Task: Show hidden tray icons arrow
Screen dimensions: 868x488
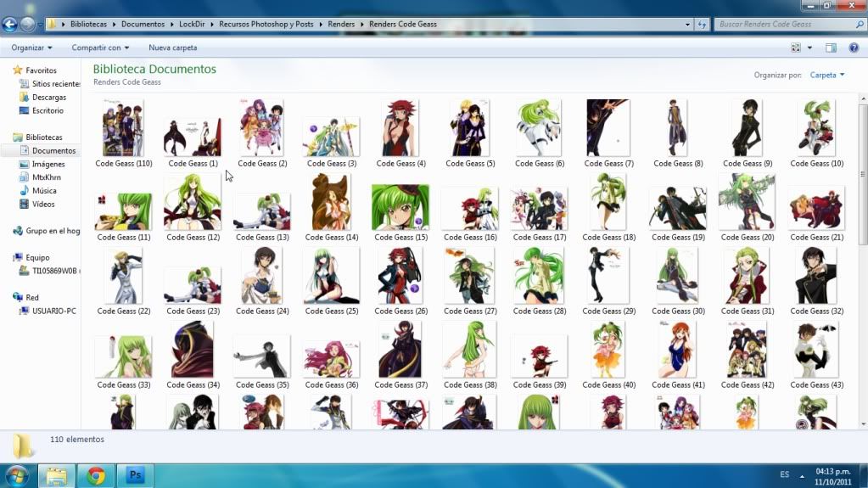Action: [802, 475]
